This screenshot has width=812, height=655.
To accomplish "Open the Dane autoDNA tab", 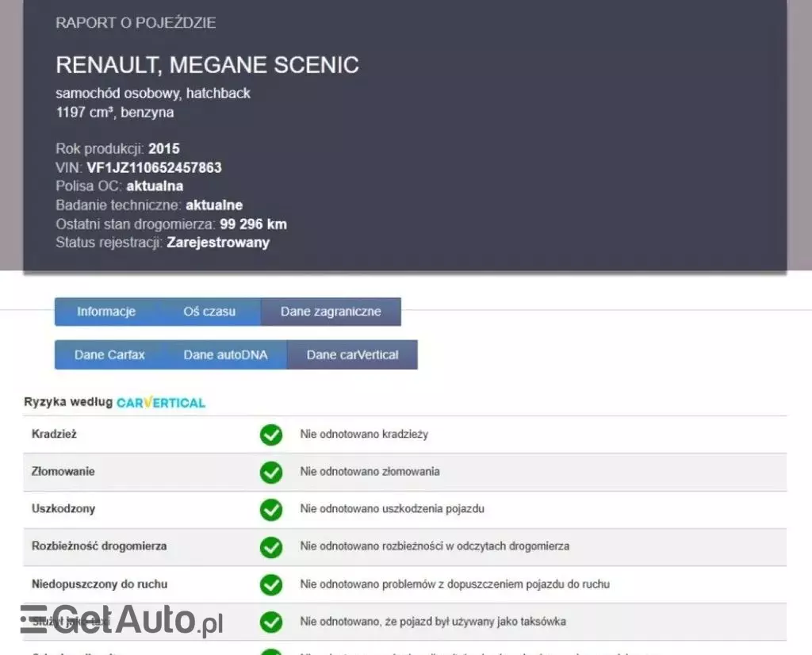I will pos(225,354).
